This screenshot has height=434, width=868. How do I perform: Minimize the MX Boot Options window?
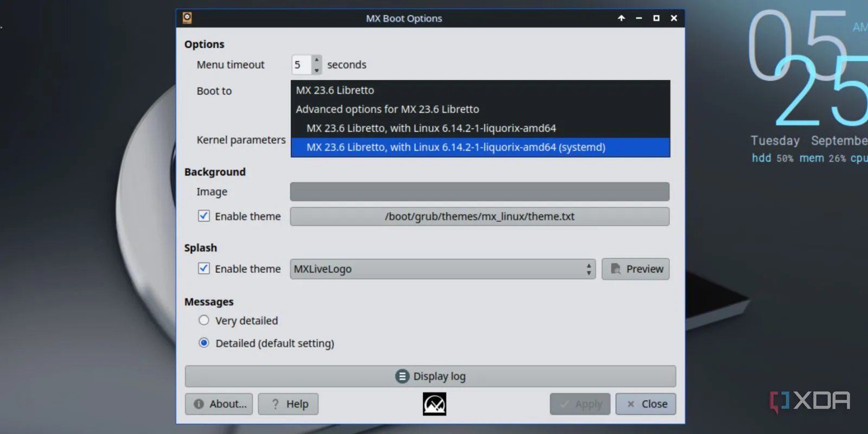(x=639, y=18)
